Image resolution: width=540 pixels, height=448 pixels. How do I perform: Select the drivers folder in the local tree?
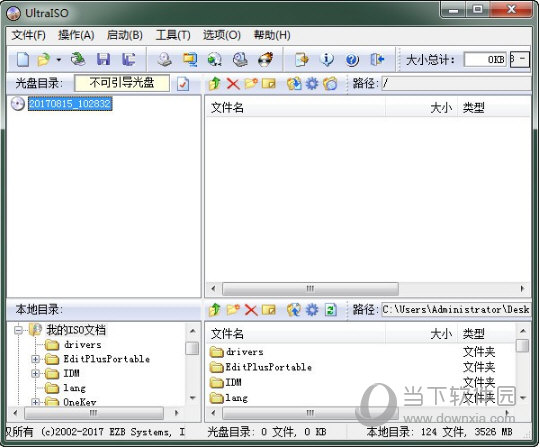[x=83, y=345]
